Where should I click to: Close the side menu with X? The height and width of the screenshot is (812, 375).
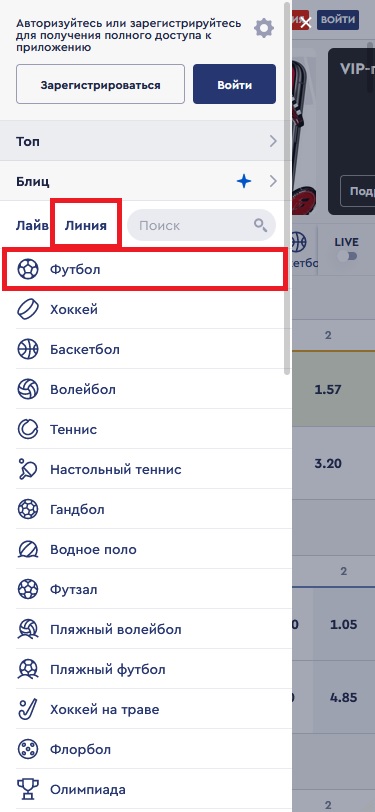coord(306,22)
